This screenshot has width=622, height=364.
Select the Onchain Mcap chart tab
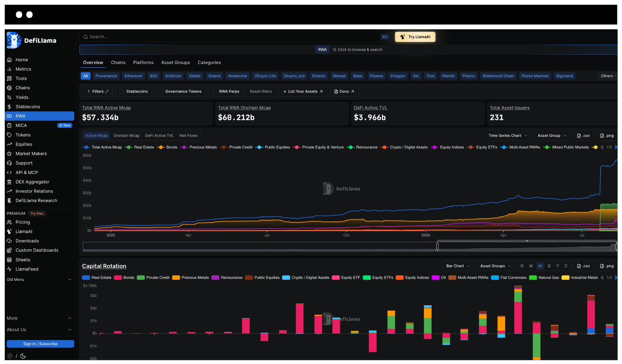(x=126, y=136)
